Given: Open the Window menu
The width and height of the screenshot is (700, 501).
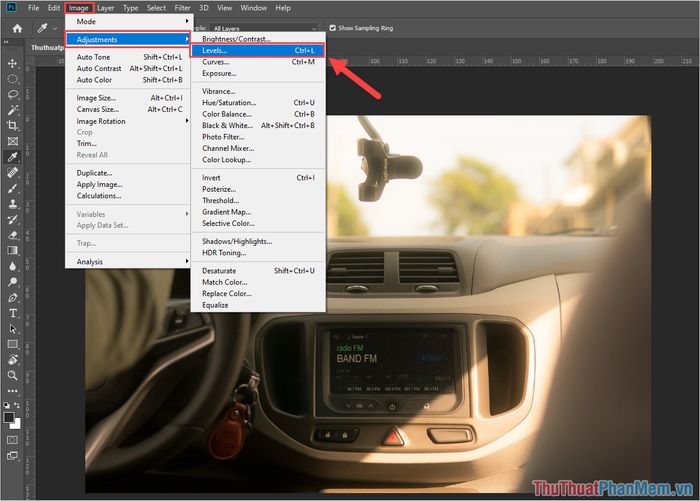Looking at the screenshot, I should 254,8.
